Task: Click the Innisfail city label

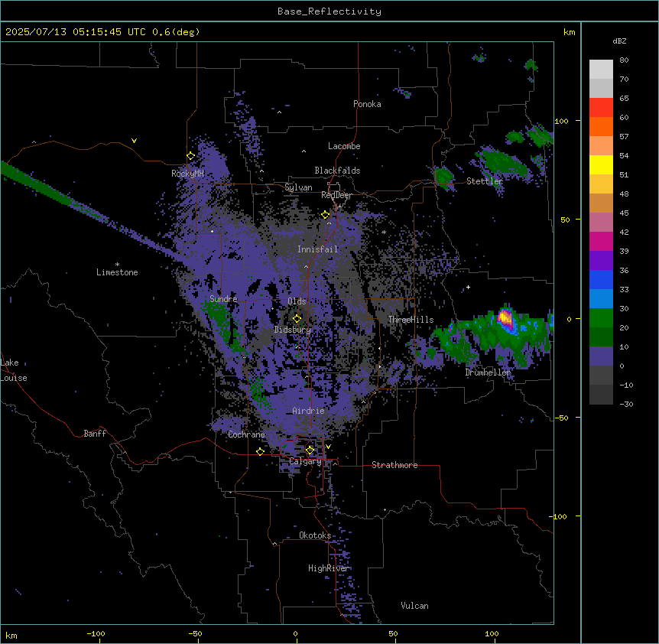Action: click(x=317, y=249)
